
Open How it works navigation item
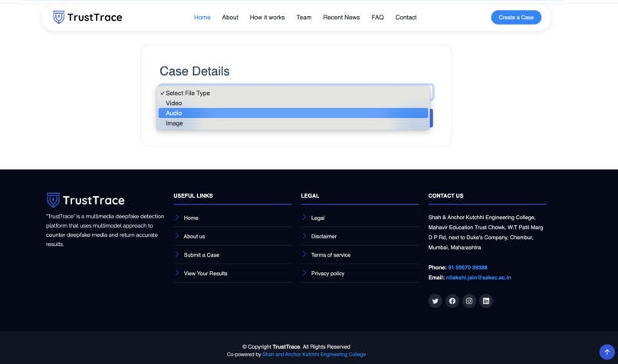(268, 18)
